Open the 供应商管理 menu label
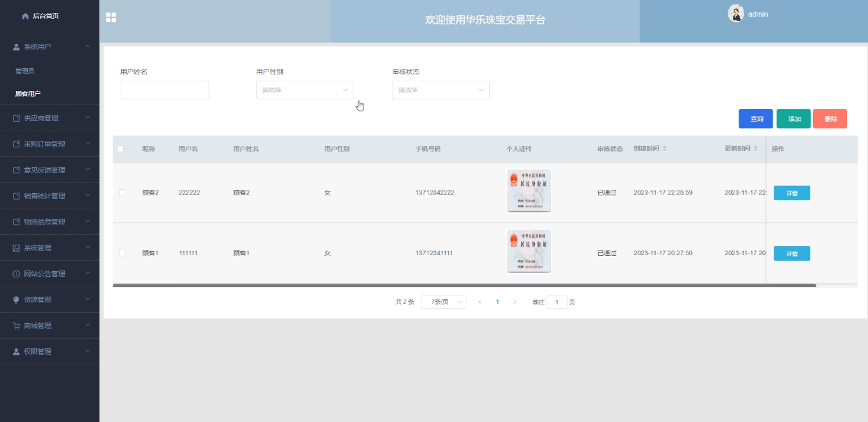The height and width of the screenshot is (422, 868). [x=41, y=118]
